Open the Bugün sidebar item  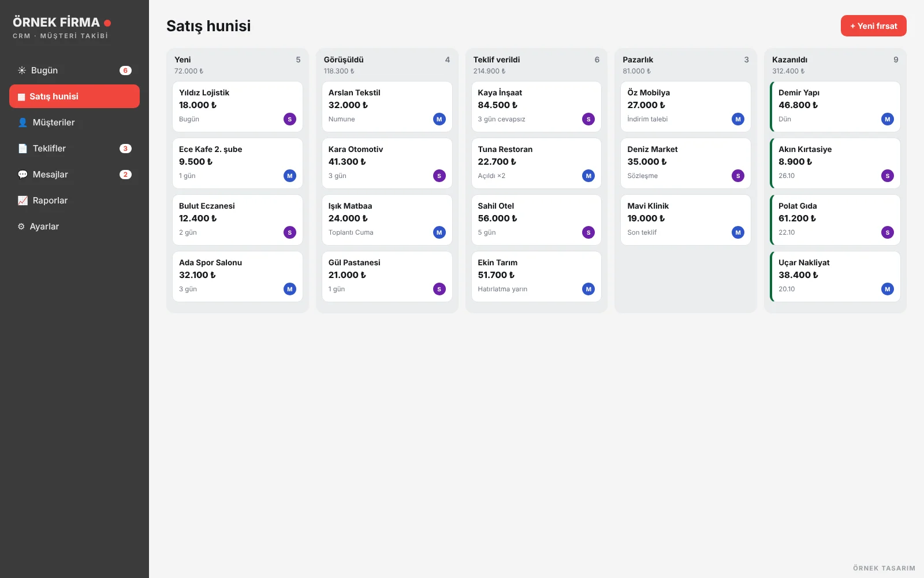74,71
